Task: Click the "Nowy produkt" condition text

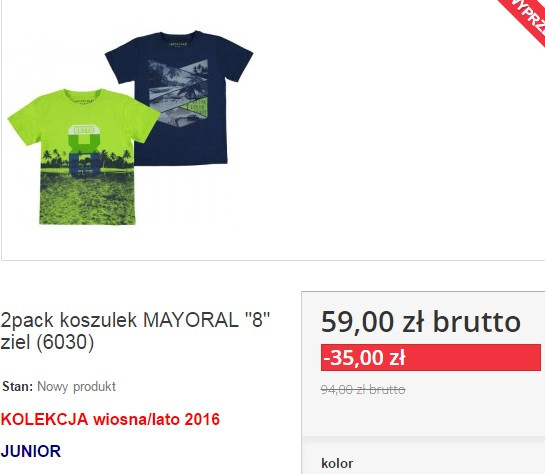Action: tap(76, 387)
